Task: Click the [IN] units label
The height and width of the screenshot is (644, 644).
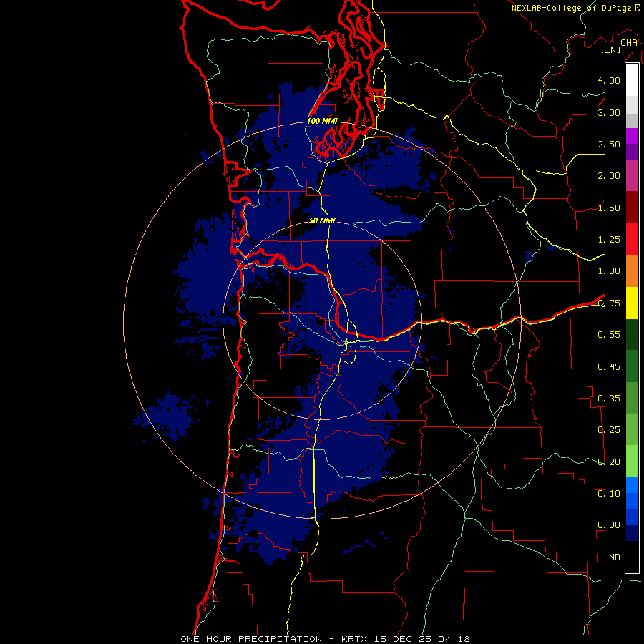Action: coord(610,49)
